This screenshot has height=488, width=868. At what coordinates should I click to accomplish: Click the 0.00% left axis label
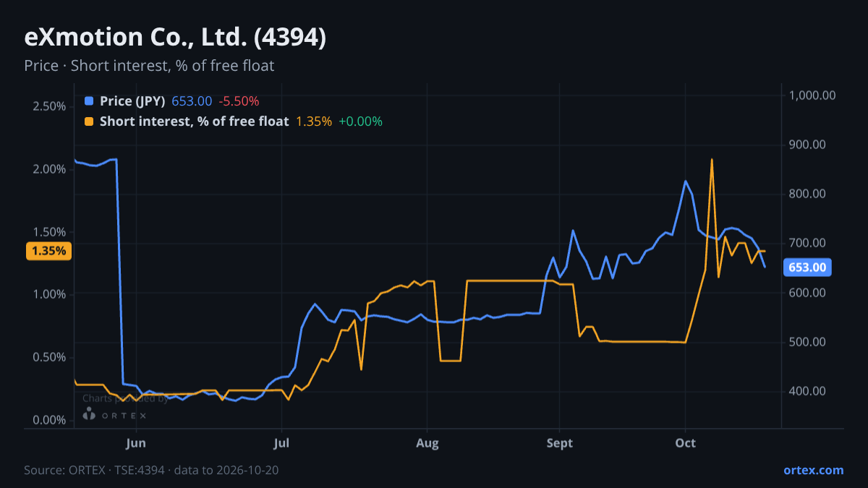click(x=49, y=420)
